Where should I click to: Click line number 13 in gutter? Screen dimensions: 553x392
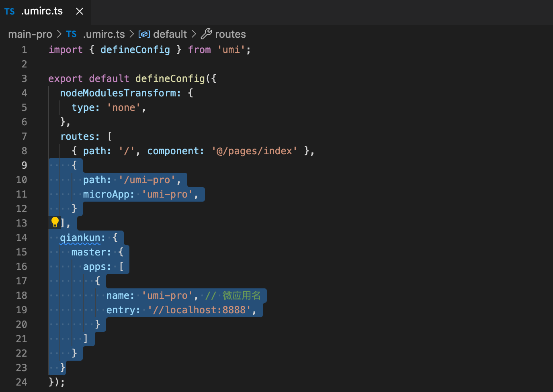(22, 223)
